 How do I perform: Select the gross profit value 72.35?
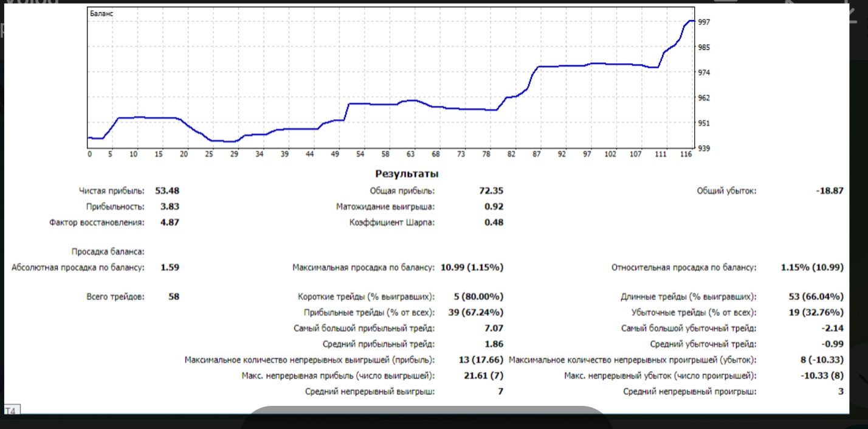point(491,191)
